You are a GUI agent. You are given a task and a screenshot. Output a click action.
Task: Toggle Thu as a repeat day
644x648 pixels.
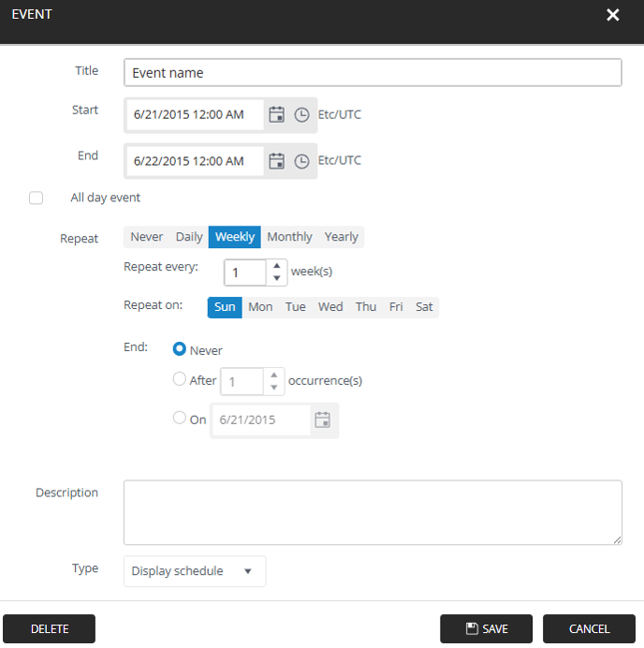pyautogui.click(x=366, y=307)
